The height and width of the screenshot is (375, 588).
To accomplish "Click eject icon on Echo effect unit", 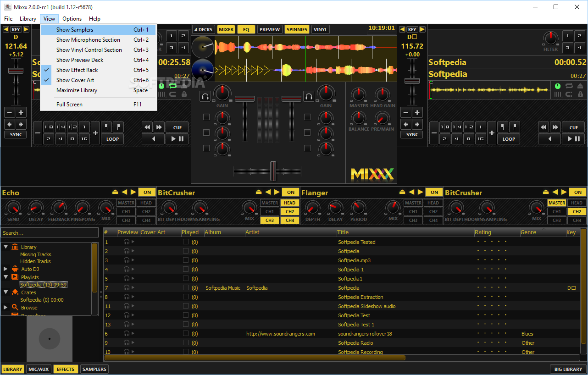I will [x=115, y=192].
